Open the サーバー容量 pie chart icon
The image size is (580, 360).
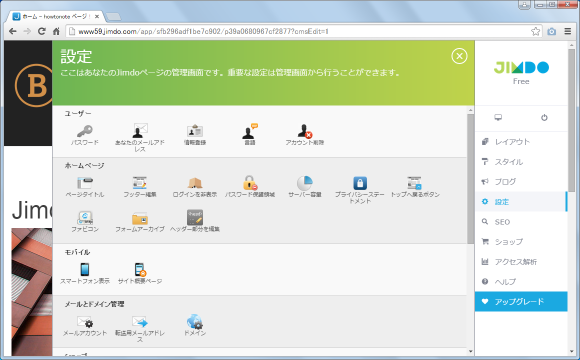[x=305, y=183]
